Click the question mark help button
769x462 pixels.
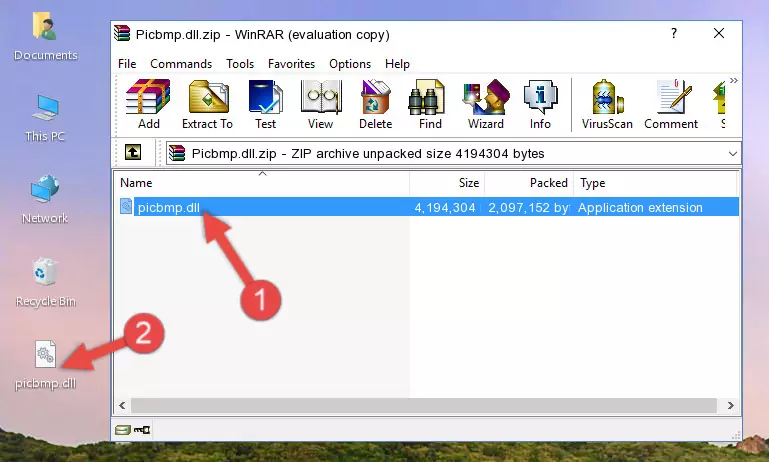coord(674,33)
